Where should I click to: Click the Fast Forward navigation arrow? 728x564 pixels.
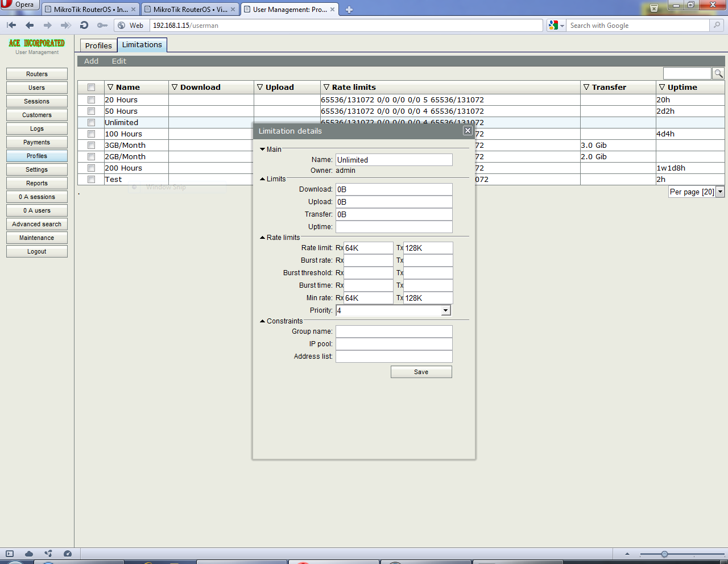tap(66, 25)
